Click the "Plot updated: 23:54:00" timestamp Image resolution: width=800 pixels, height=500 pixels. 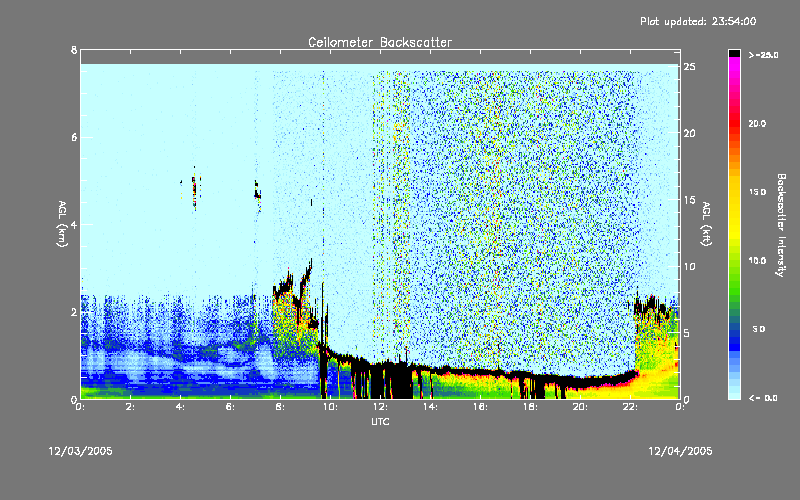pos(698,21)
